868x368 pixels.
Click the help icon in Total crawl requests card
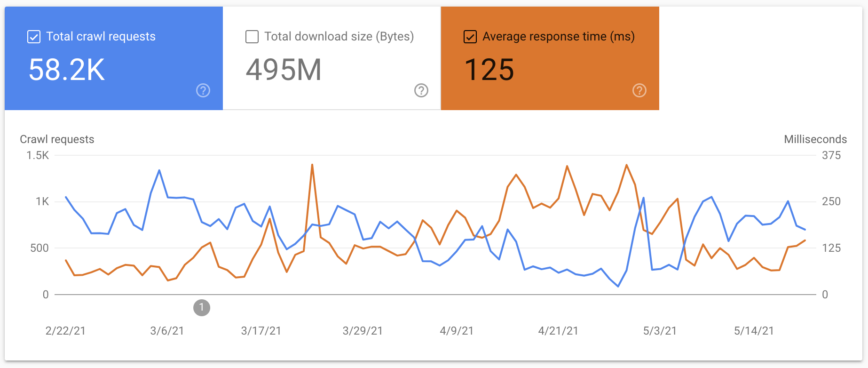point(203,90)
